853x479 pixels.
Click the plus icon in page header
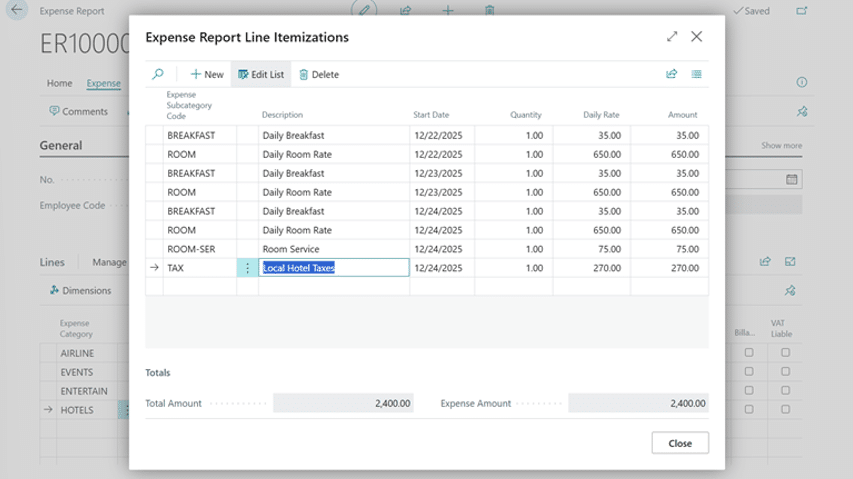[448, 11]
